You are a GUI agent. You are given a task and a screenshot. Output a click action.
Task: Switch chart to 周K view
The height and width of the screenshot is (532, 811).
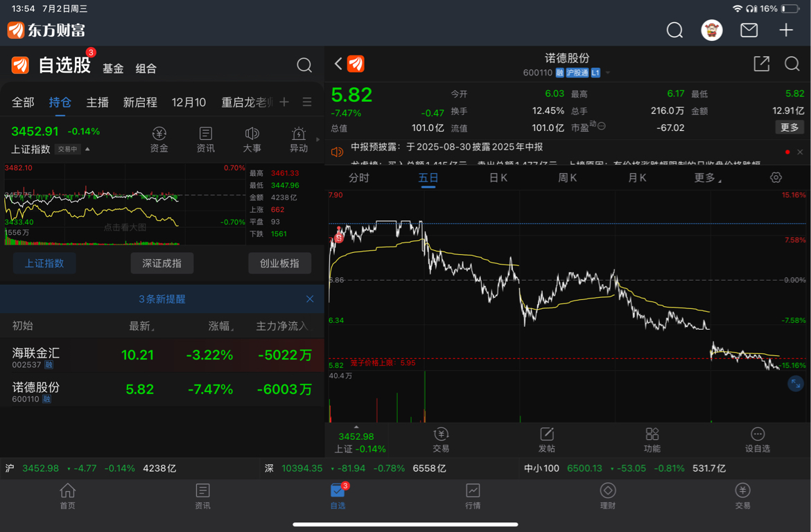pyautogui.click(x=568, y=178)
